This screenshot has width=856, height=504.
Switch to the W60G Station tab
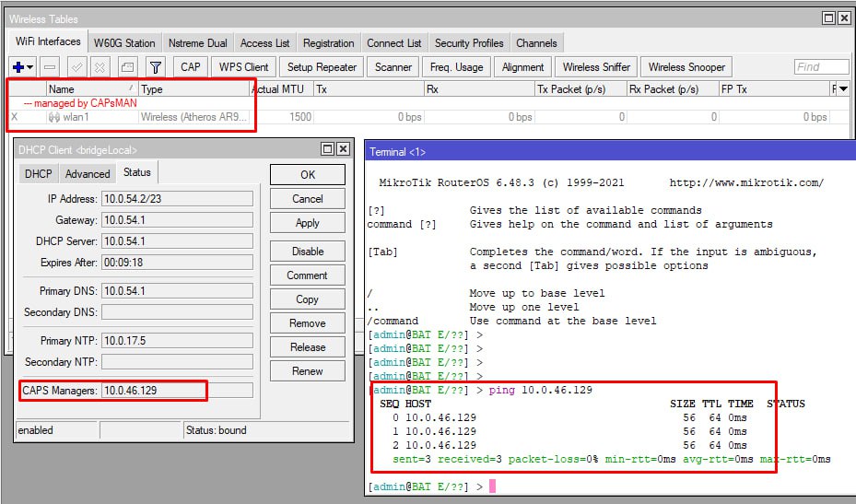click(124, 43)
